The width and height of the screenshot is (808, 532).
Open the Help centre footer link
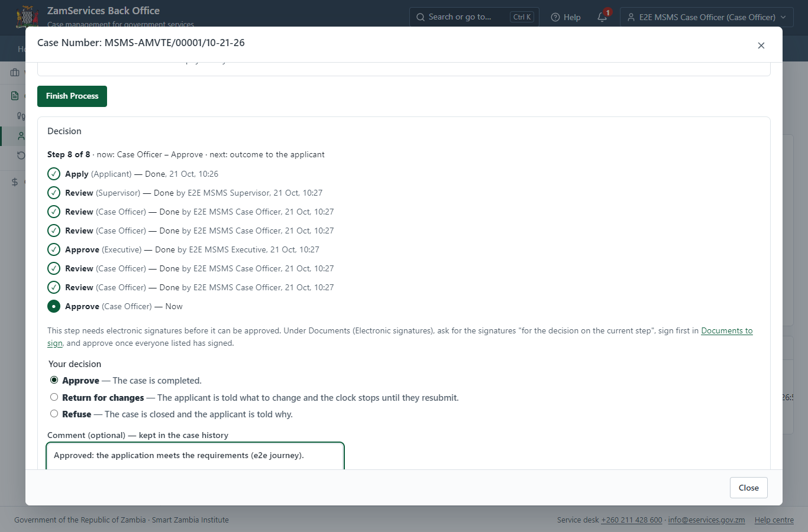[774, 520]
